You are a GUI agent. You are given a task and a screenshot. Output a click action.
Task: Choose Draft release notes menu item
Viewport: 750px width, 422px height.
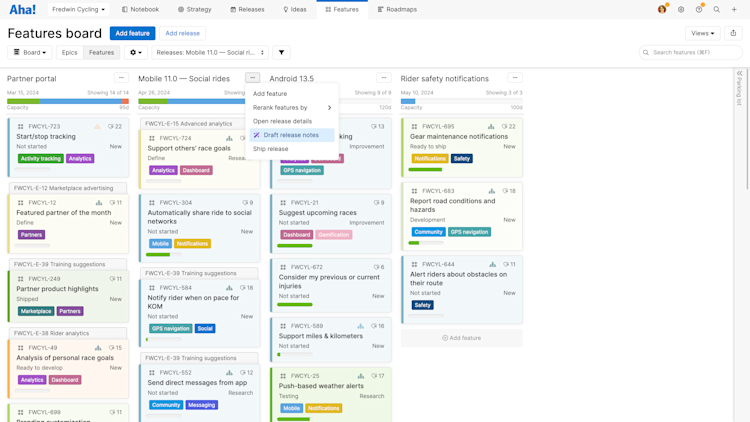point(292,135)
